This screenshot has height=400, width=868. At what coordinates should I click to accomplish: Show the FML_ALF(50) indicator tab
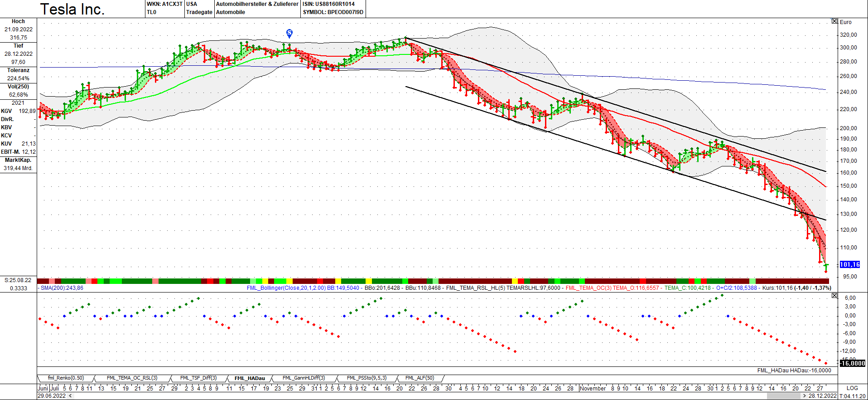click(x=420, y=378)
